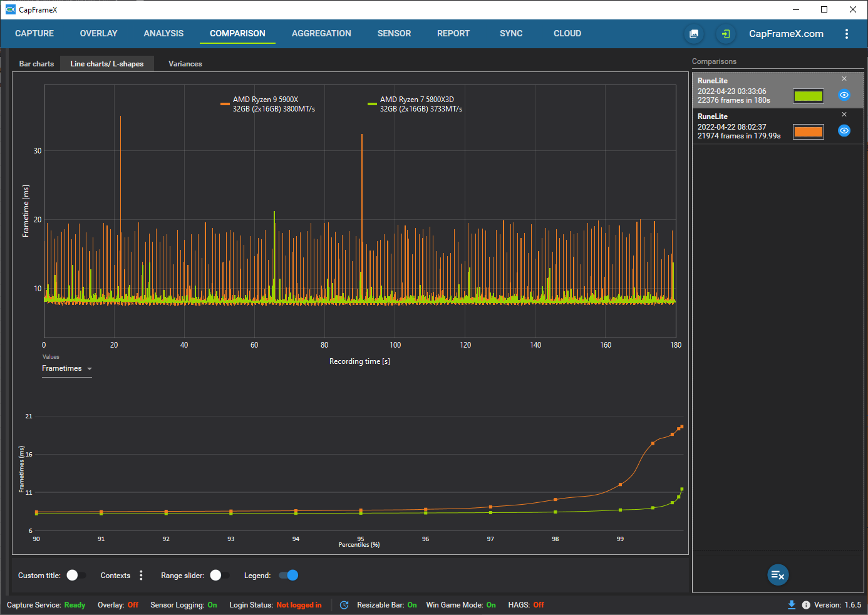This screenshot has width=868, height=615.
Task: Switch to the Bar charts tab
Action: 36,64
